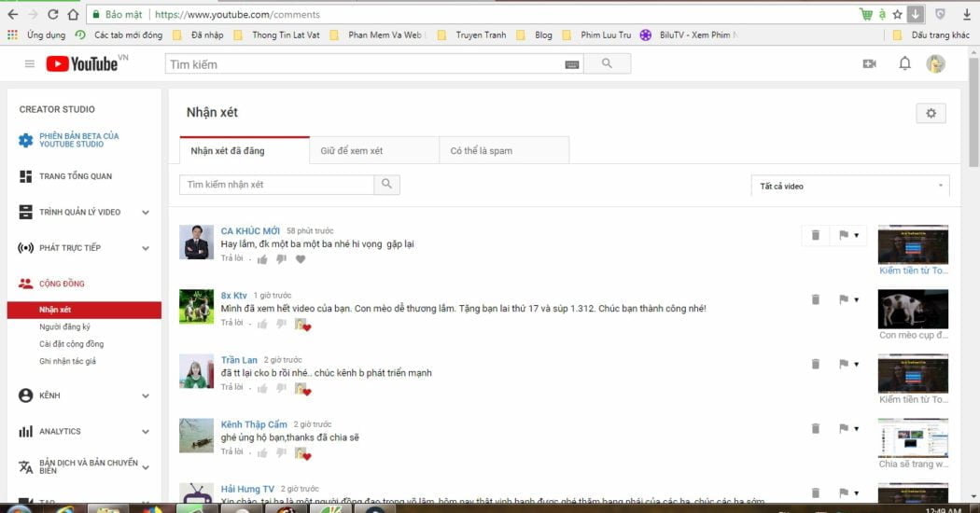Viewport: 980px width, 513px height.
Task: Go back with the browser back arrow
Action: coord(12,14)
